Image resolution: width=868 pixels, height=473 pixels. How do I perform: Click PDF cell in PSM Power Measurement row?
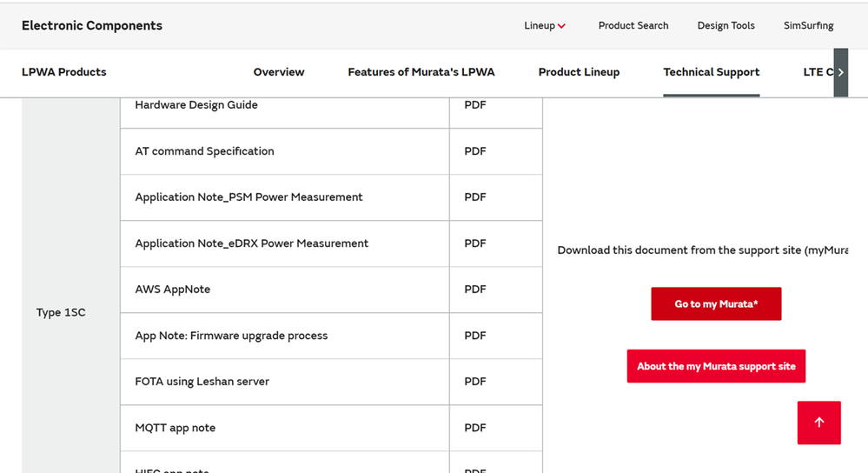(495, 197)
